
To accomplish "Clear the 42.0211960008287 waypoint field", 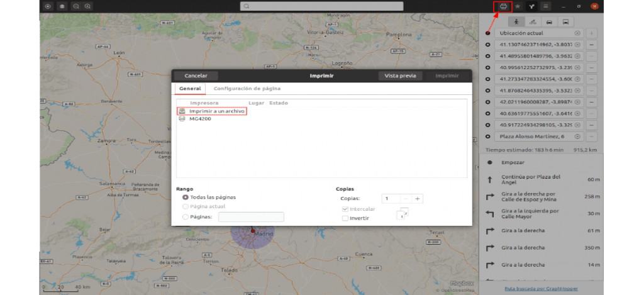I will pos(577,102).
